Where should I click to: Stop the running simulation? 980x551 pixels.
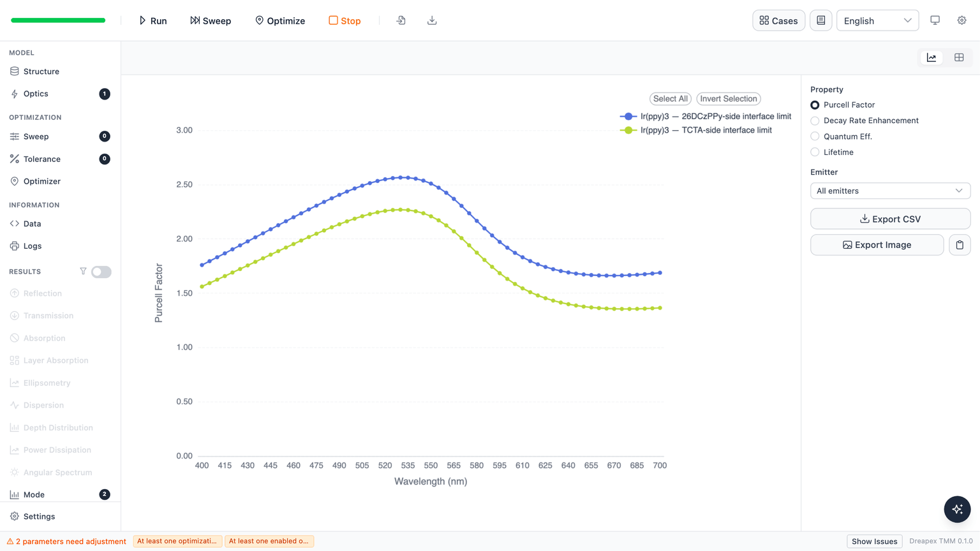pos(345,20)
